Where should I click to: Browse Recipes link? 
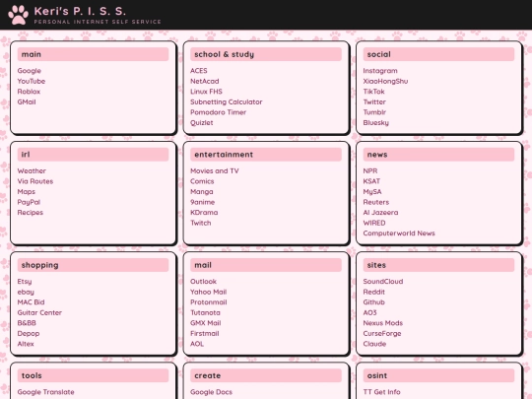coord(31,213)
